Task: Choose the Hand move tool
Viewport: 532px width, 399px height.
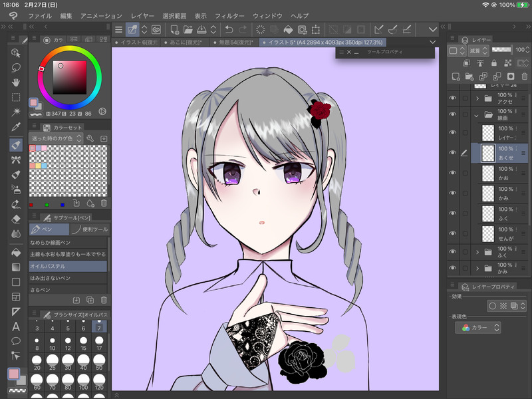Action: (15, 82)
